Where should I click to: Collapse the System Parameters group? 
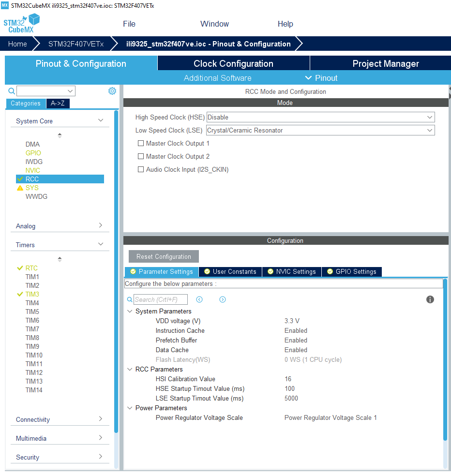coord(130,311)
